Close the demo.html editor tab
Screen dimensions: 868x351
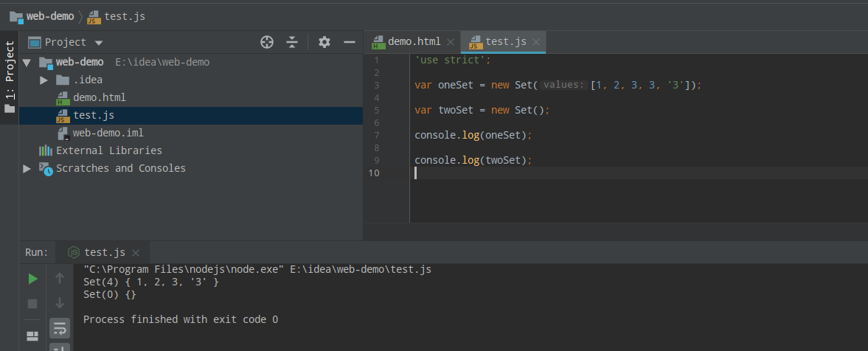coord(450,42)
